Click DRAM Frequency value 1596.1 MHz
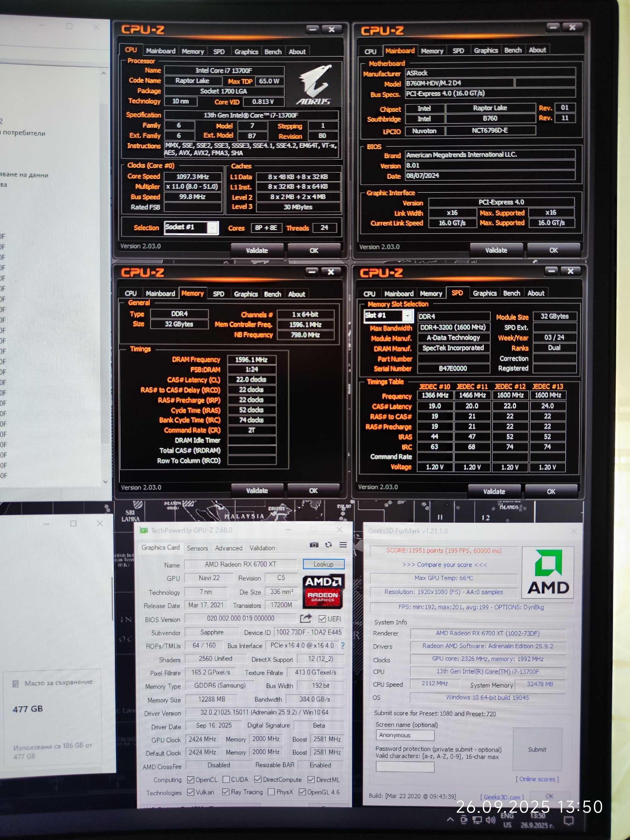The image size is (630, 840). [x=251, y=360]
